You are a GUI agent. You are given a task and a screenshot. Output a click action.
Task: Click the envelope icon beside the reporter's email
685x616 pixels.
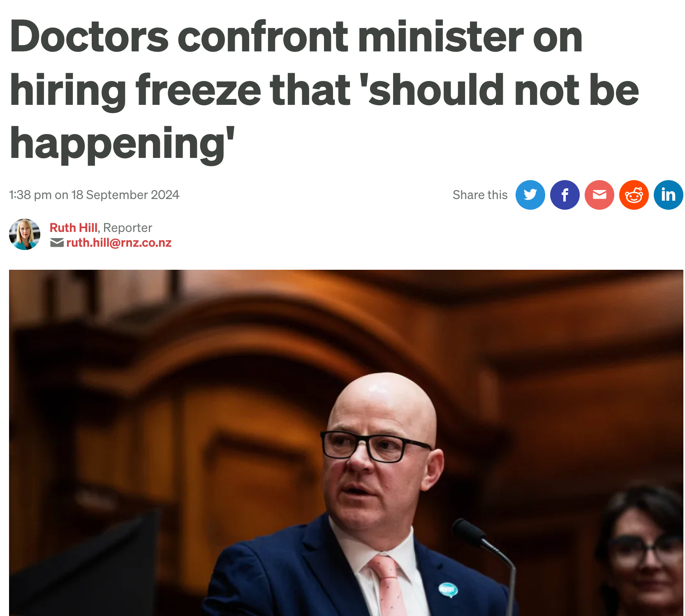tap(57, 243)
